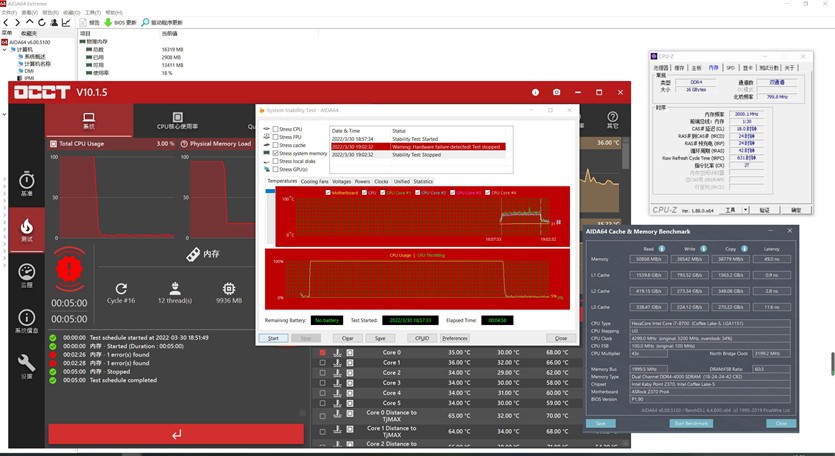This screenshot has height=456, width=835.
Task: Select the OCCT flame test icon
Action: (x=26, y=229)
